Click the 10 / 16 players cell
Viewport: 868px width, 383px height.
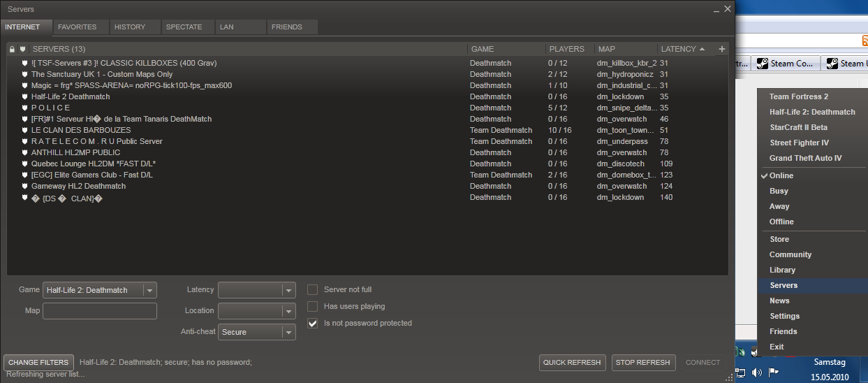coord(560,130)
